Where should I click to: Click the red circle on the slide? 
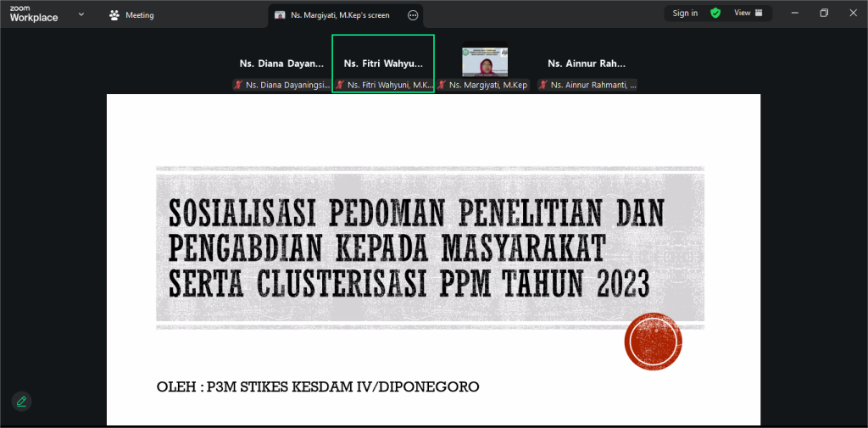[653, 342]
